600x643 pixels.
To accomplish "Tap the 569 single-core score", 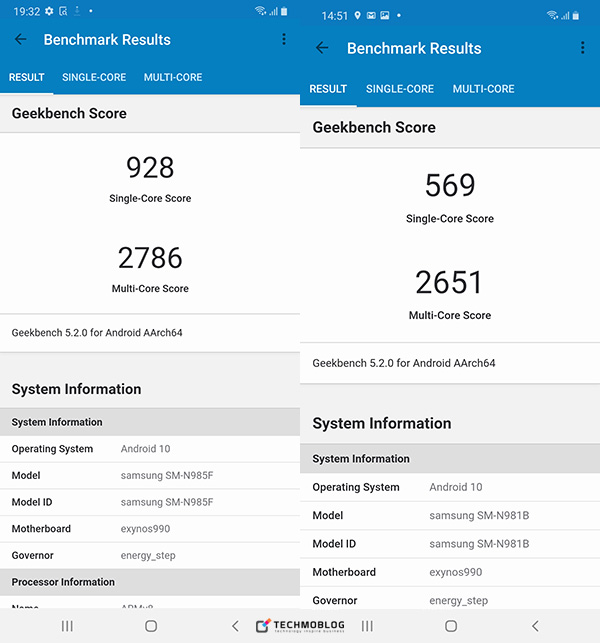I will (x=450, y=185).
